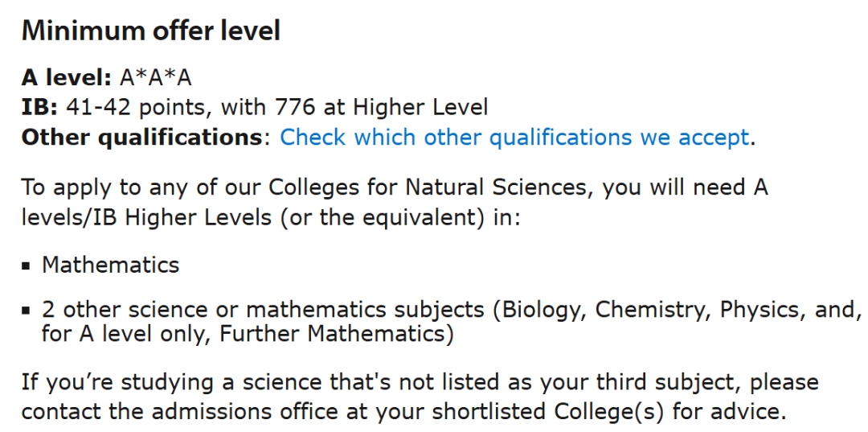Image resolution: width=868 pixels, height=432 pixels.
Task: Click the word Physics in the list
Action: tap(759, 310)
